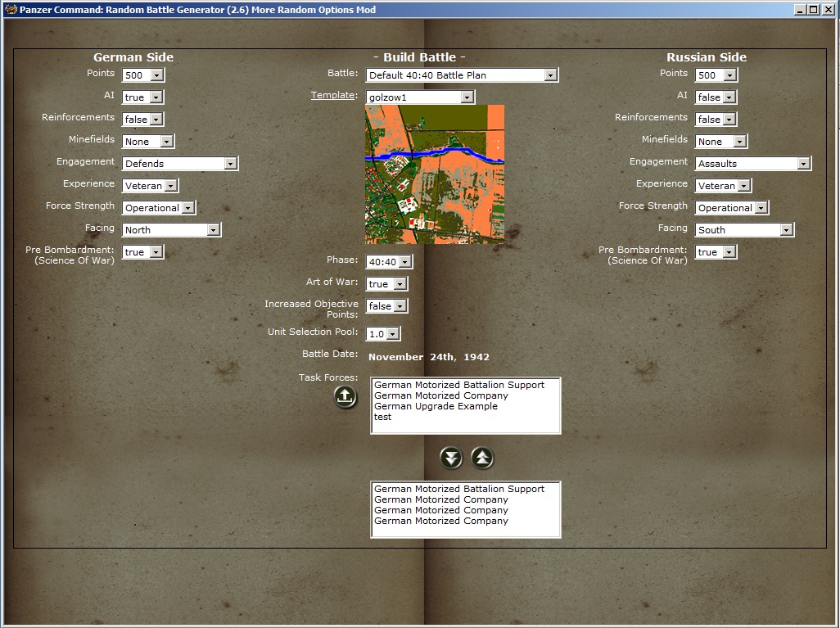Image resolution: width=840 pixels, height=628 pixels.
Task: Open the Art of War true dropdown
Action: [386, 283]
